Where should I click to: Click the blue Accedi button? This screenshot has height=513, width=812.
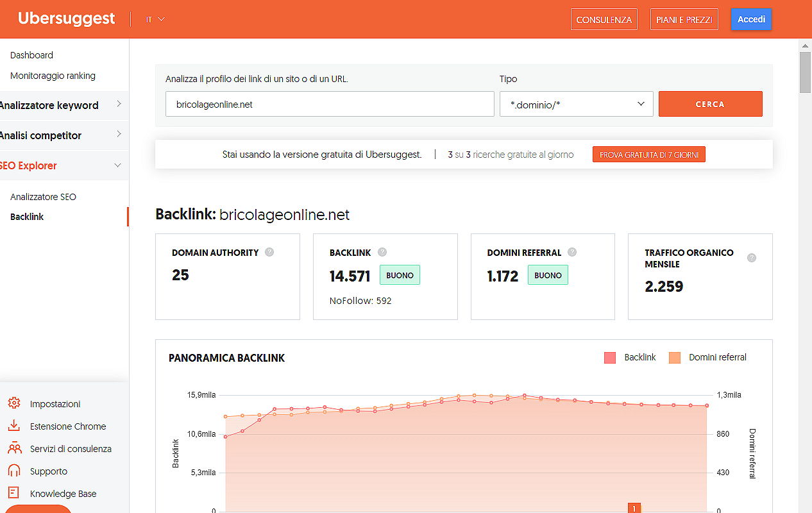(x=751, y=19)
